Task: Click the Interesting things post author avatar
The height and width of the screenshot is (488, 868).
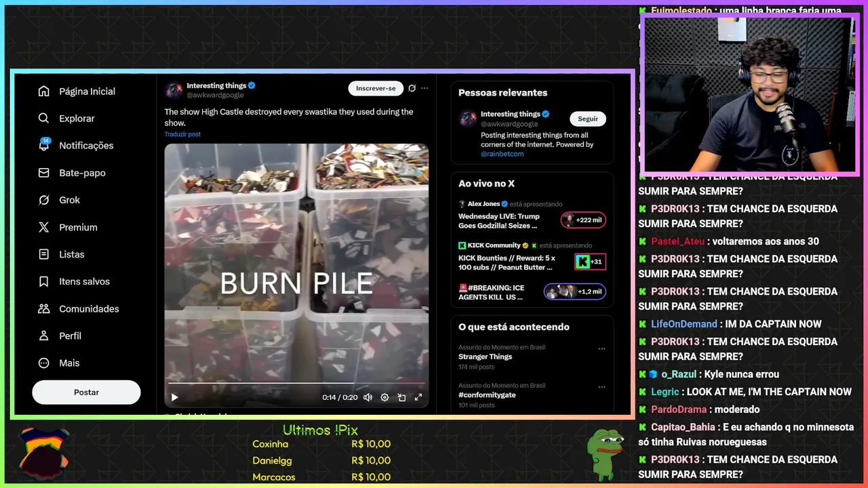Action: click(174, 90)
